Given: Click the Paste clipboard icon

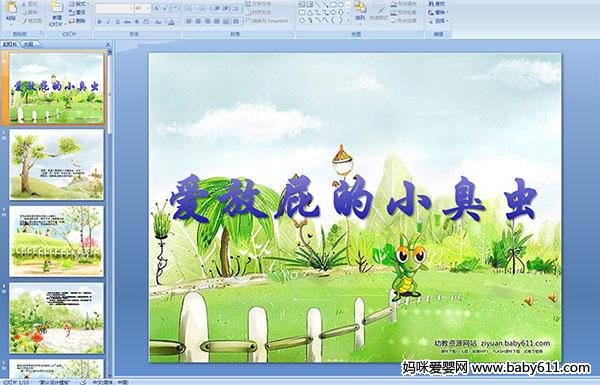Looking at the screenshot, I should click(x=11, y=8).
